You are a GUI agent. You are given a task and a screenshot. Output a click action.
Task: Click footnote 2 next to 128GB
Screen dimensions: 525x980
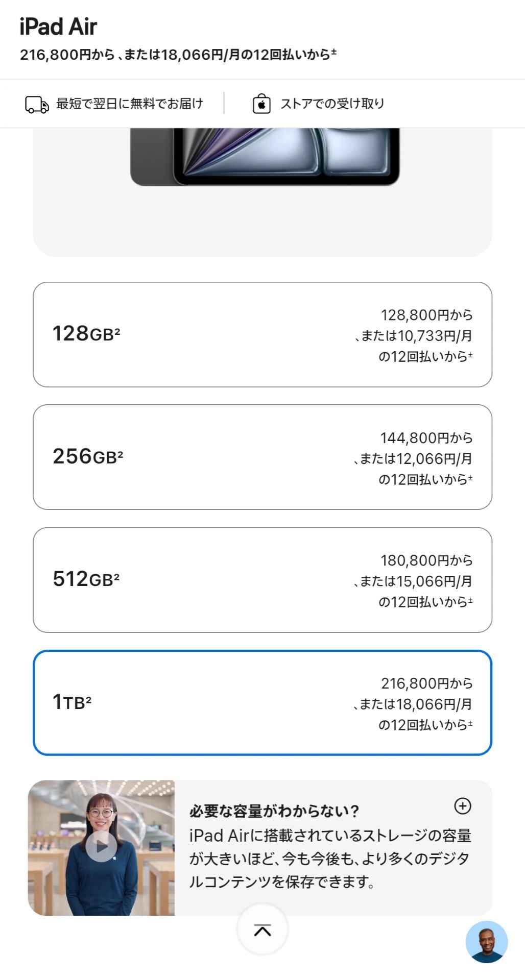tap(117, 331)
